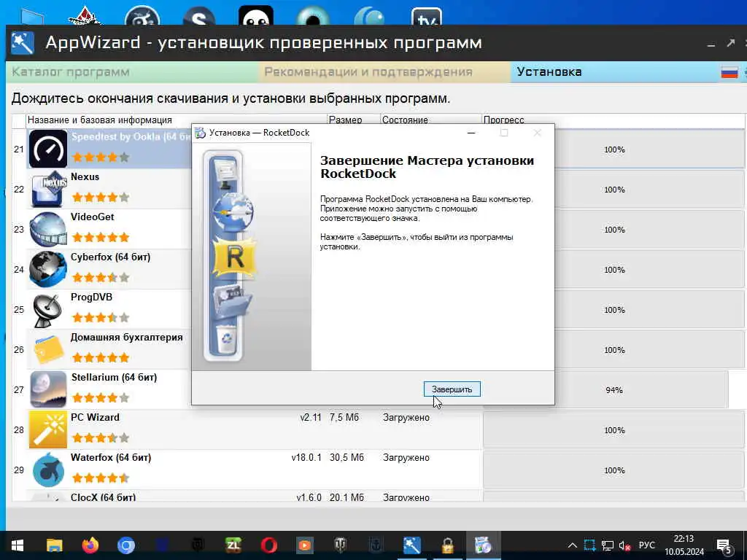This screenshot has width=747, height=560.
Task: Open File Explorer from the taskbar
Action: [54, 545]
